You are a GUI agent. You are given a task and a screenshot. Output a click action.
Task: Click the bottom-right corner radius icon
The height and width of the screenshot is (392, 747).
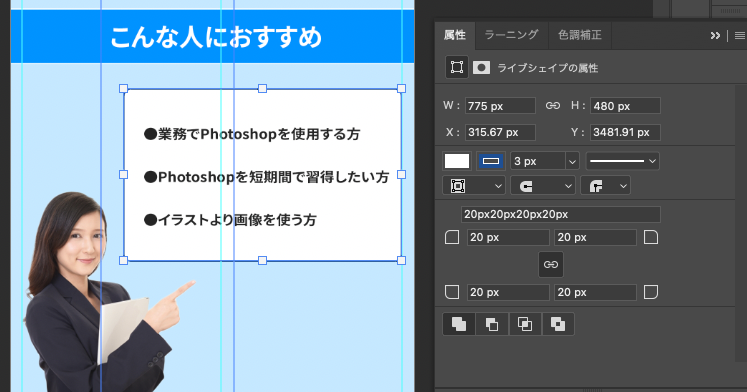pos(651,292)
